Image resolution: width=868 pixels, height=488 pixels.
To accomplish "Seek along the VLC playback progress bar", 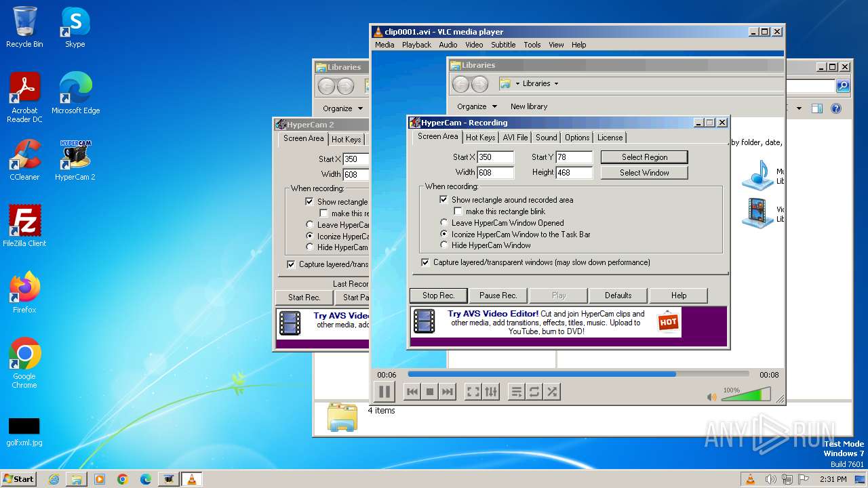I will coord(578,374).
